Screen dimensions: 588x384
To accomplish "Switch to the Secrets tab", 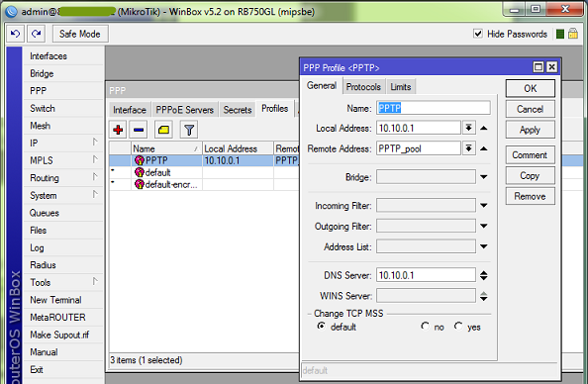I will [x=238, y=110].
